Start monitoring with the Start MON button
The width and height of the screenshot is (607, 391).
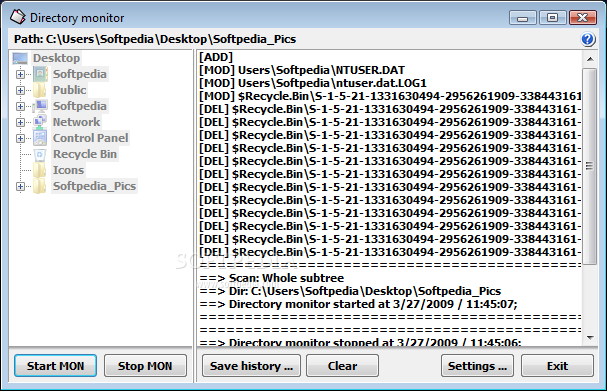click(55, 366)
